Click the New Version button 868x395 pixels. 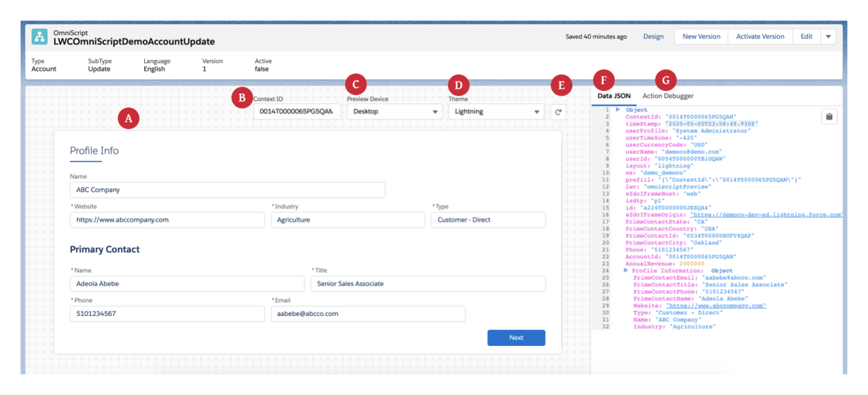point(701,36)
